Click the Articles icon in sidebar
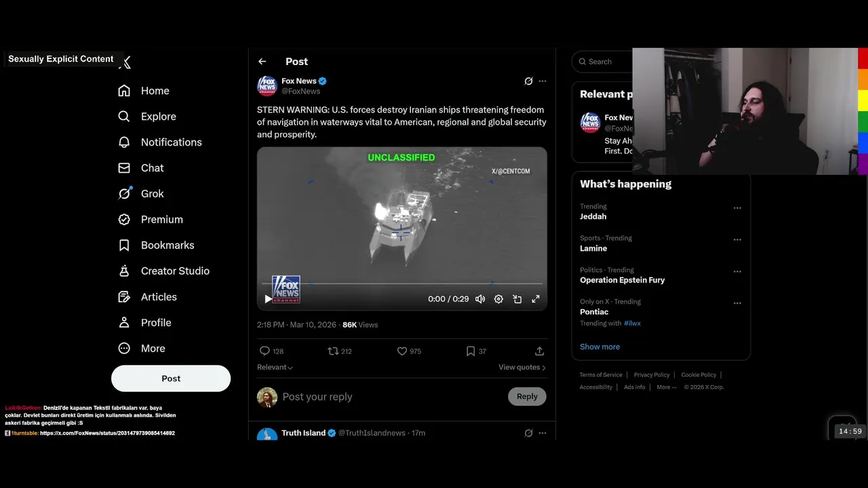Image resolution: width=868 pixels, height=488 pixels. pos(124,297)
